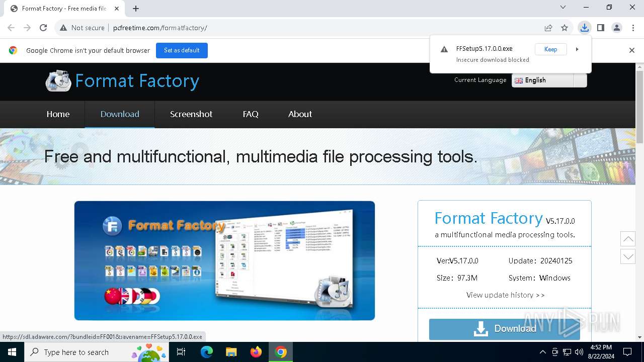Click the Chrome taskbar icon
Viewport: 644px width, 362px height.
(281, 352)
